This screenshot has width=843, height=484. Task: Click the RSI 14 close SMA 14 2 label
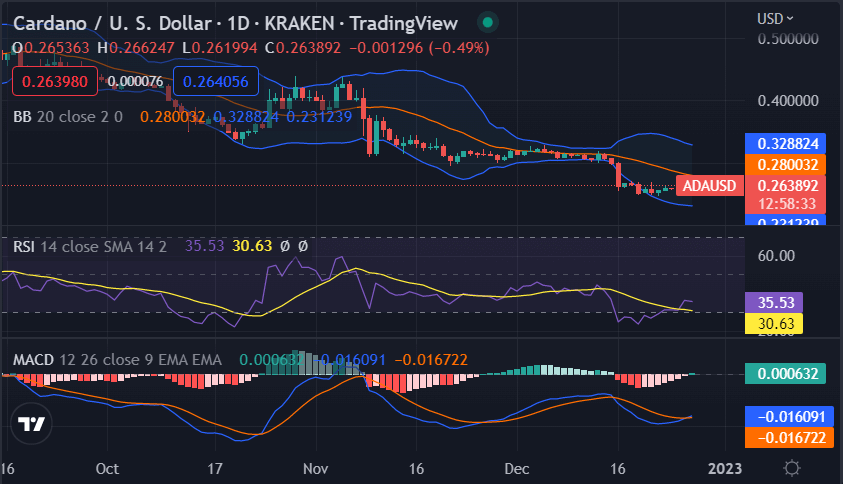pos(90,247)
